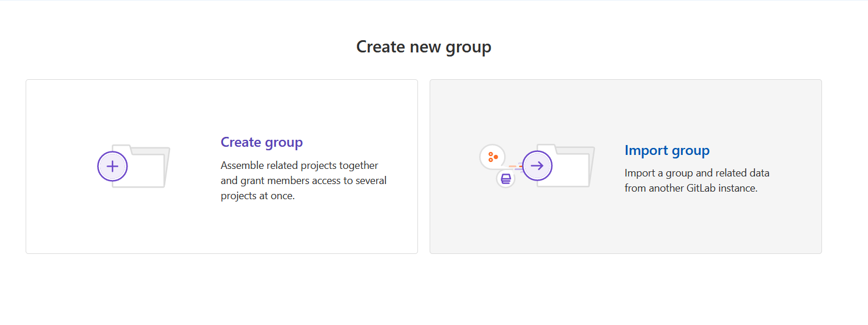The height and width of the screenshot is (325, 868).
Task: Click the purple stacked-layers icon
Action: click(x=506, y=178)
